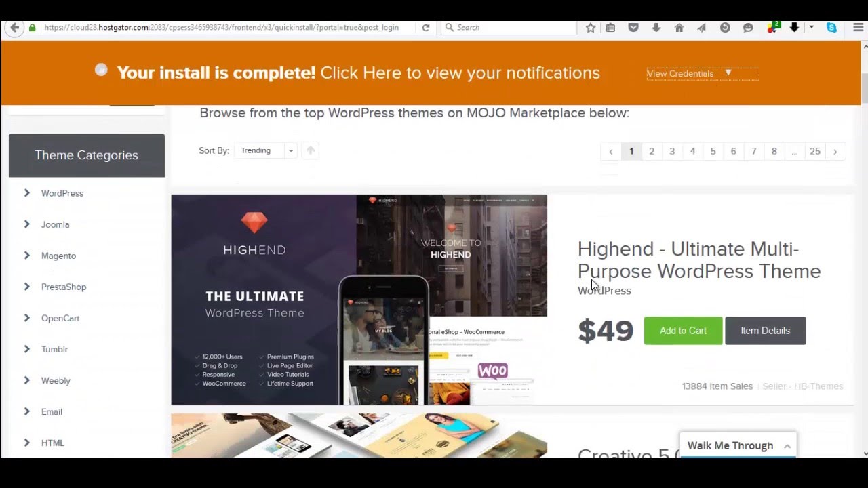868x488 pixels.
Task: Click the browser back arrow button
Action: point(14,28)
